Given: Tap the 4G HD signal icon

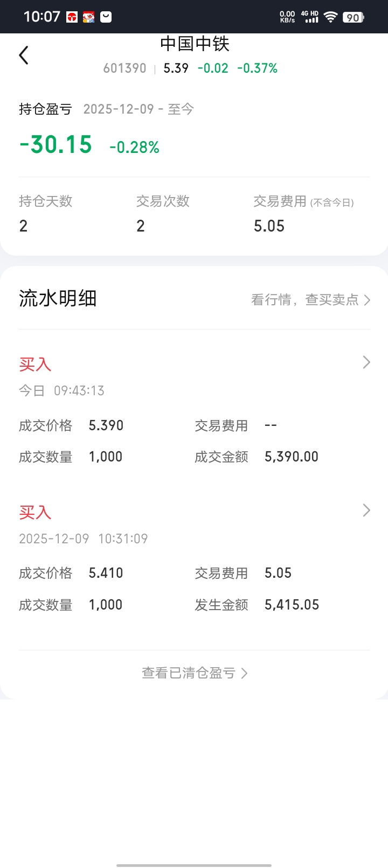Looking at the screenshot, I should coord(310,17).
